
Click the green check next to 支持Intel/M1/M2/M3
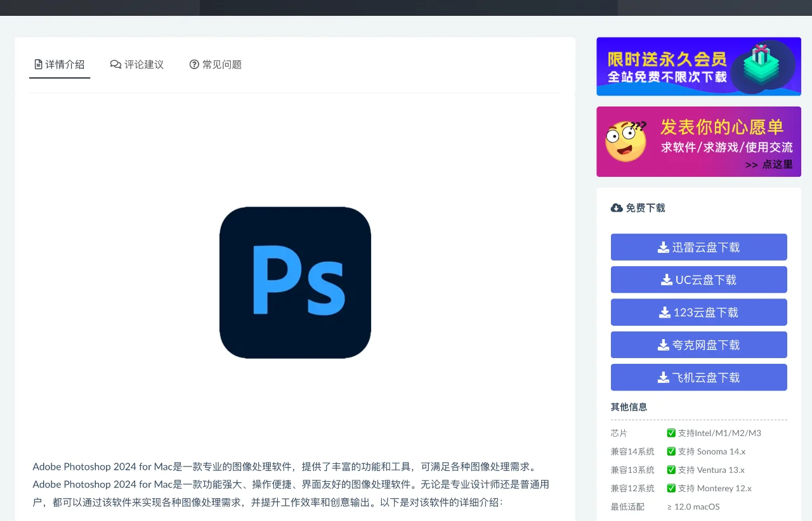671,433
